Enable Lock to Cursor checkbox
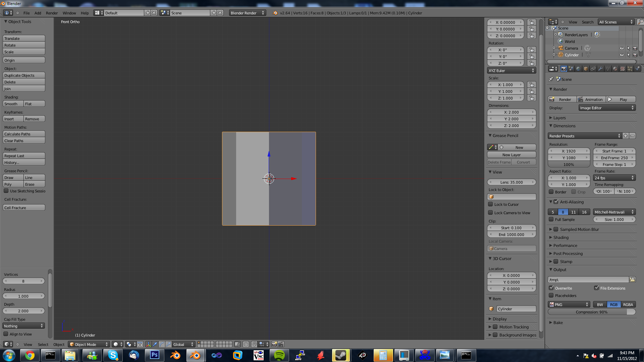 [x=490, y=204]
